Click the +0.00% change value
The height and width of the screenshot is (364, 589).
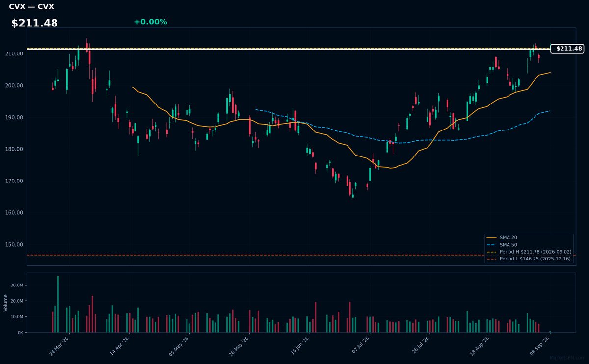click(150, 22)
